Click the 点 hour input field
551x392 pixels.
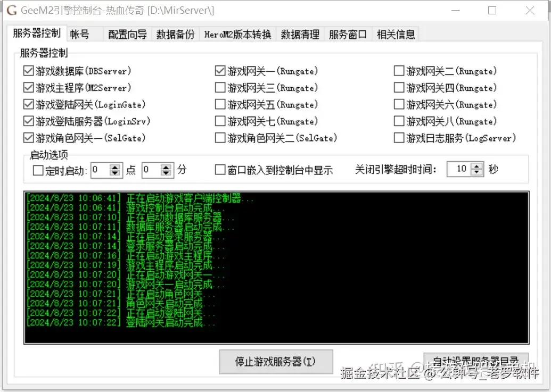tap(100, 170)
